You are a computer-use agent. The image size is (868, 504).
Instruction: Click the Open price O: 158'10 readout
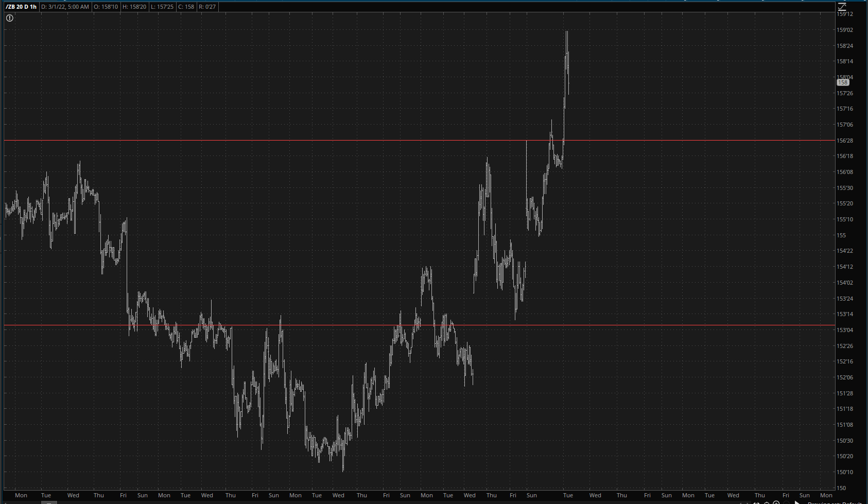click(106, 7)
